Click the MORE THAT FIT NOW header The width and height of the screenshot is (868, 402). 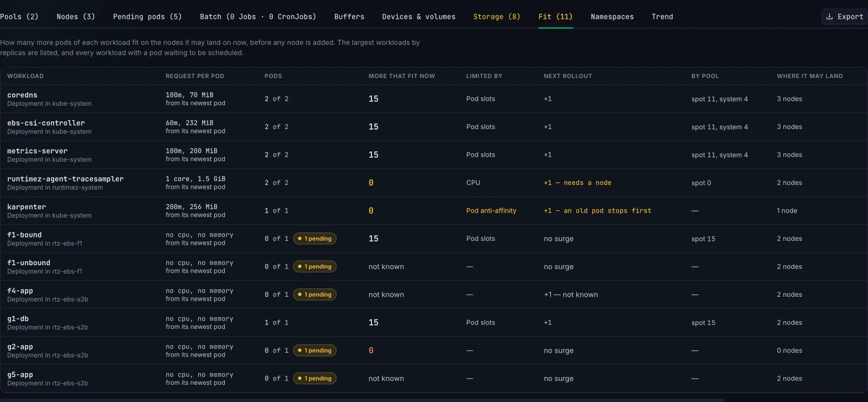coord(402,76)
